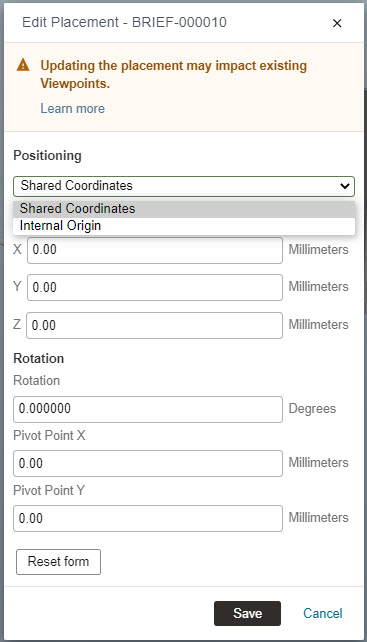Click the Viewpoints warning message text
The image size is (367, 642).
[x=174, y=75]
